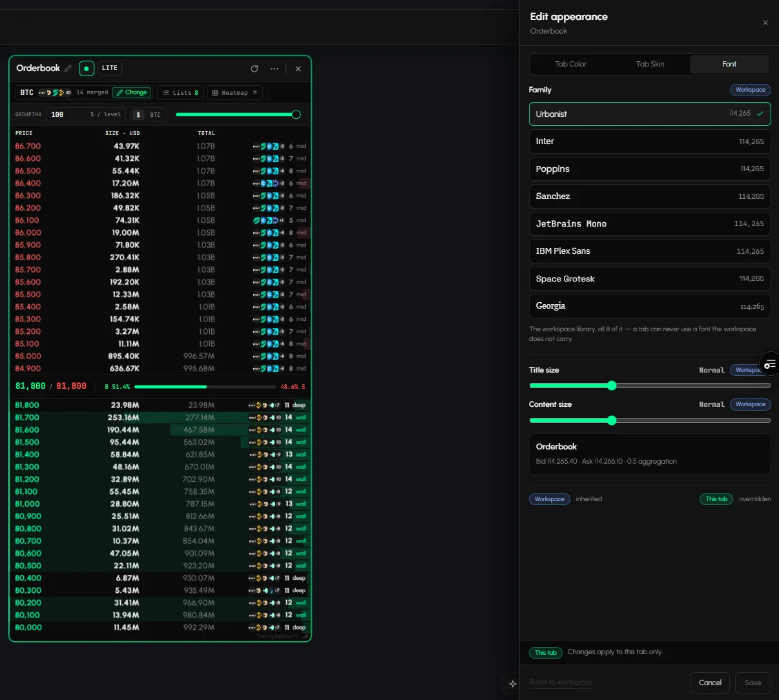Rename Orderbook with the pencil icon

[x=68, y=68]
